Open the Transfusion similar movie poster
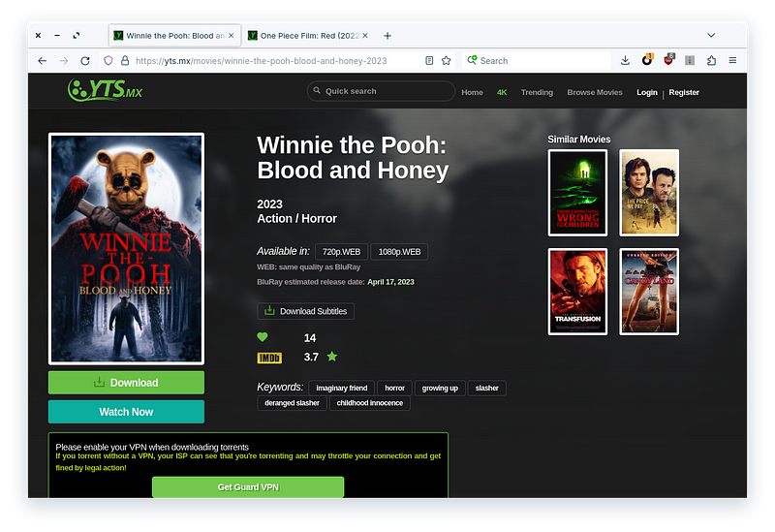This screenshot has height=532, width=775. (x=577, y=292)
